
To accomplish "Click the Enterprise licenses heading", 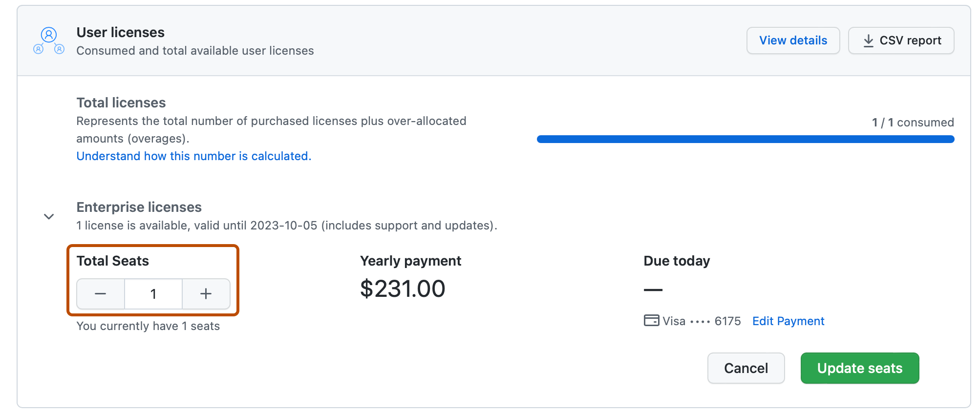I will click(139, 207).
